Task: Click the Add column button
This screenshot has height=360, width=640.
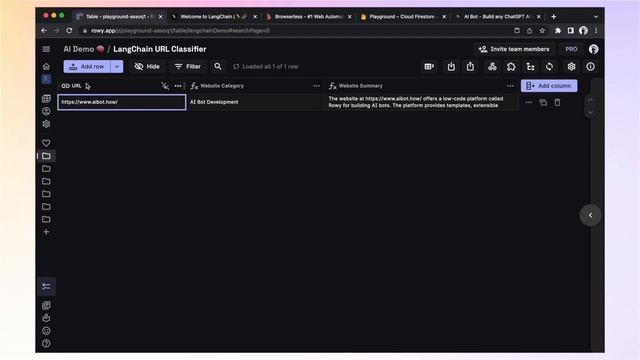Action: point(549,86)
